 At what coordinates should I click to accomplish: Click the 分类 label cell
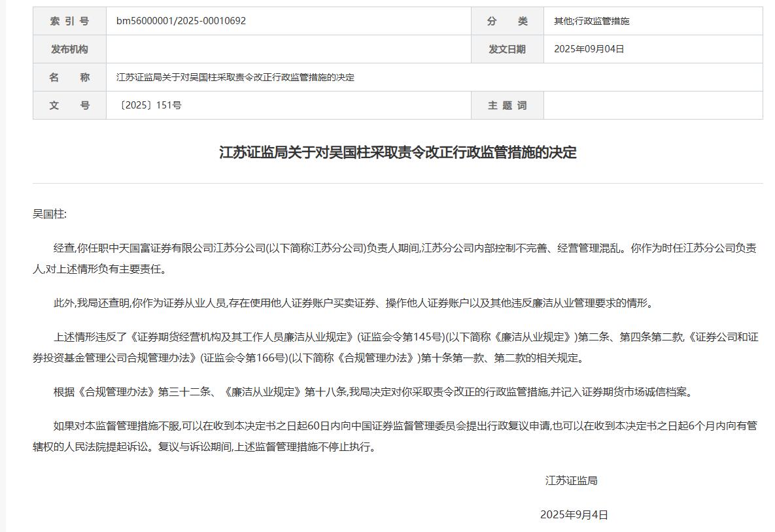[507, 21]
